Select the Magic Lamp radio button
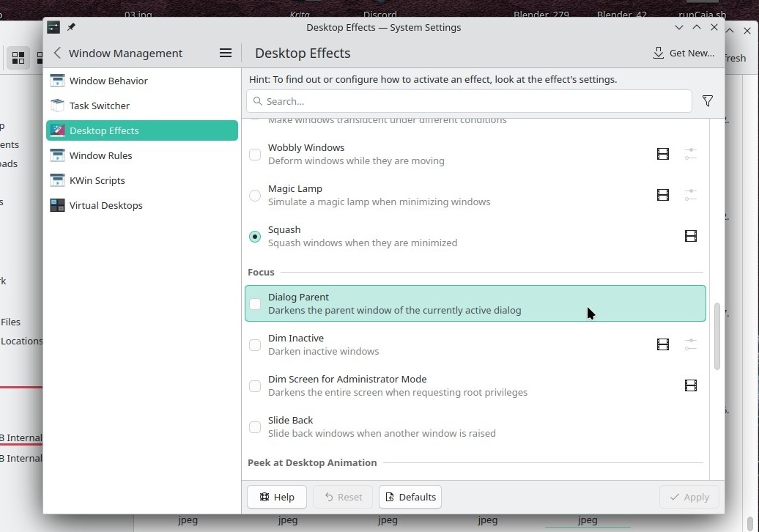 [255, 196]
